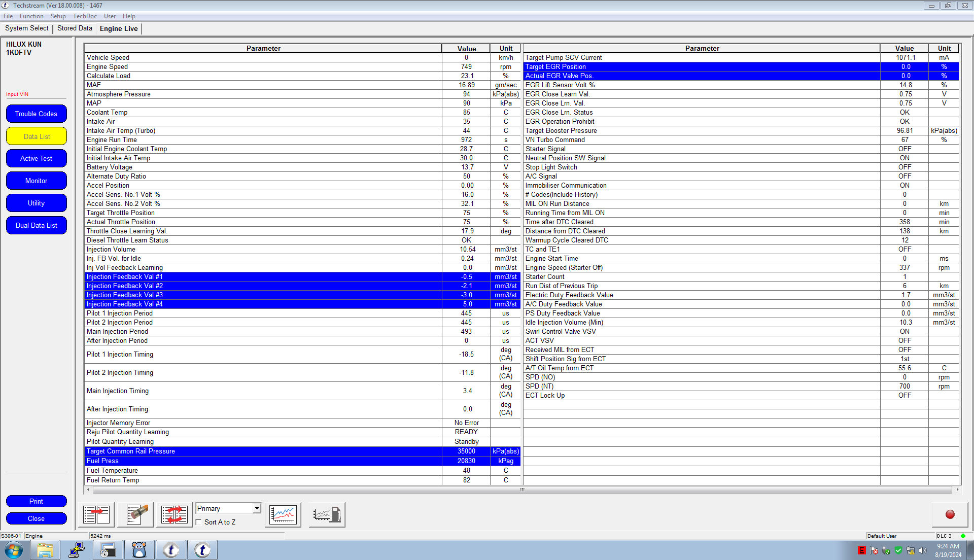
Task: Click the scrollbar right arrow
Action: [x=957, y=490]
